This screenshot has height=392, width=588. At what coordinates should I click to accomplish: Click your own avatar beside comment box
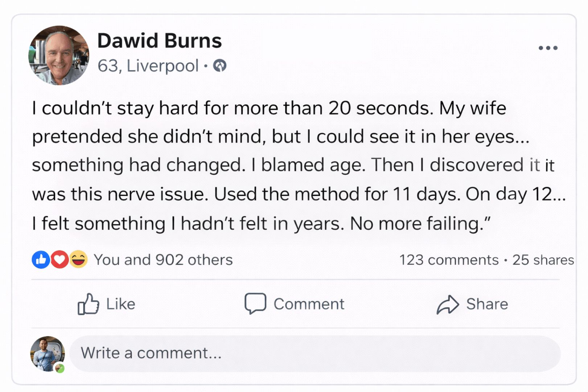tap(47, 353)
